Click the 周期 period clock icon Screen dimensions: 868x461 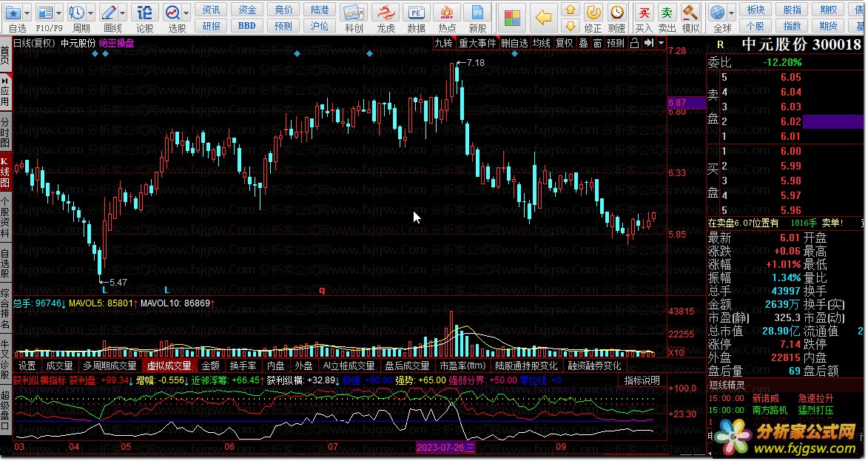point(76,12)
